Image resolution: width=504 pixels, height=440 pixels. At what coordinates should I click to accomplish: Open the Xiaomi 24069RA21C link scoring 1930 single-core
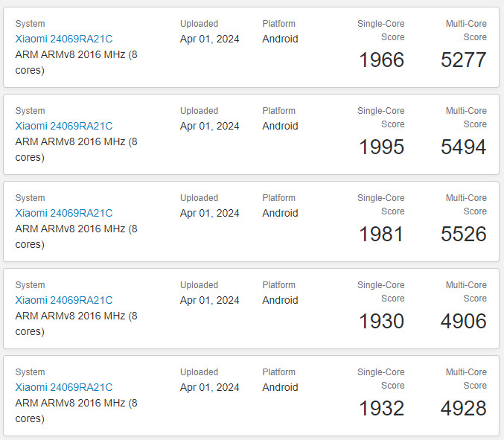64,300
